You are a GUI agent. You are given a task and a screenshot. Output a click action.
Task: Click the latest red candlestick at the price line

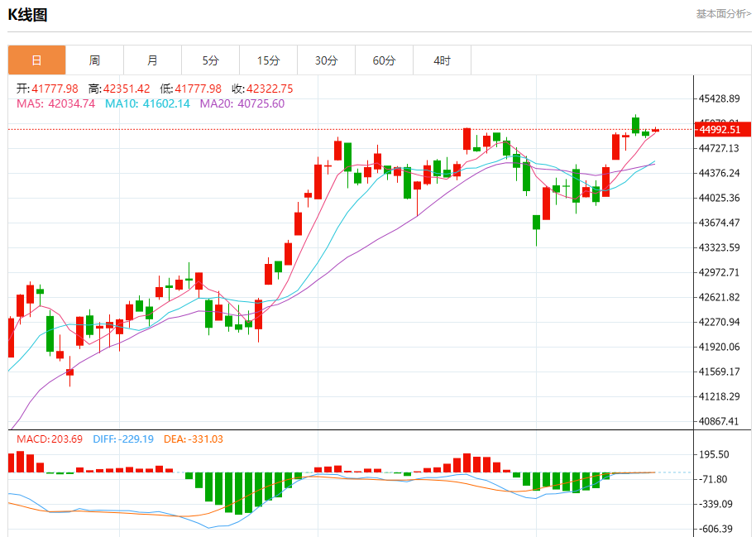click(655, 130)
